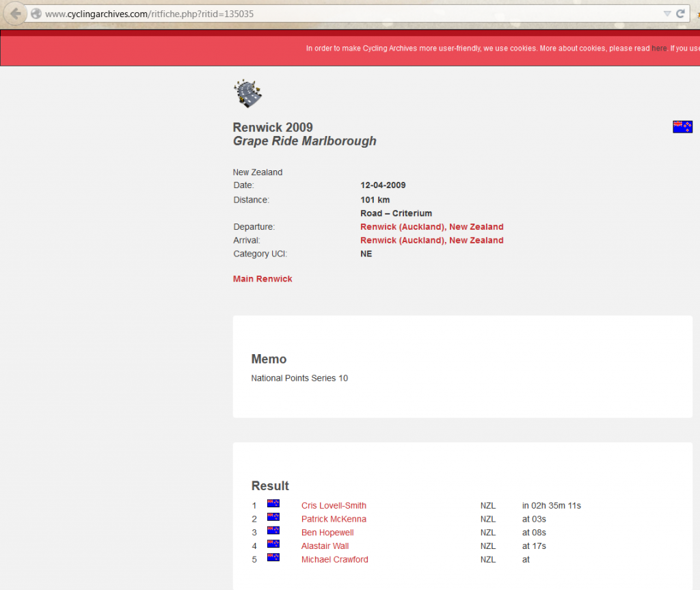Screen dimensions: 700x590
Task: Click the flag icon next to Alastair Wall
Action: 273,544
